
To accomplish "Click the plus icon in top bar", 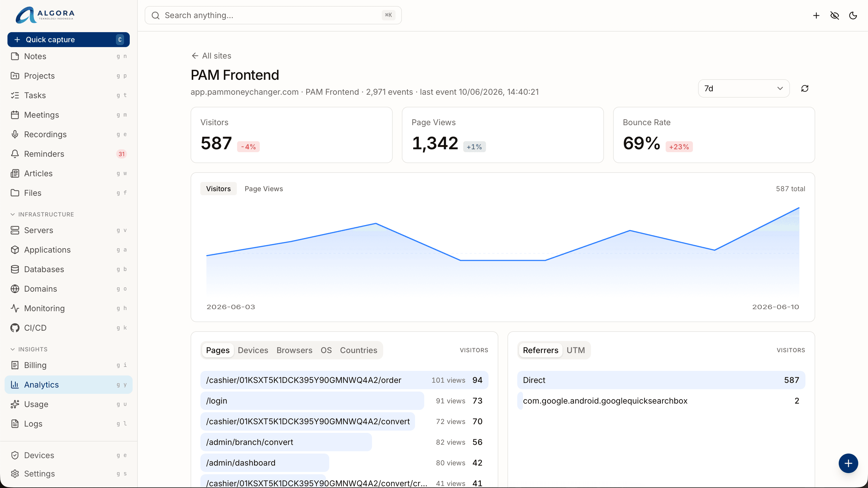I will coord(816,16).
